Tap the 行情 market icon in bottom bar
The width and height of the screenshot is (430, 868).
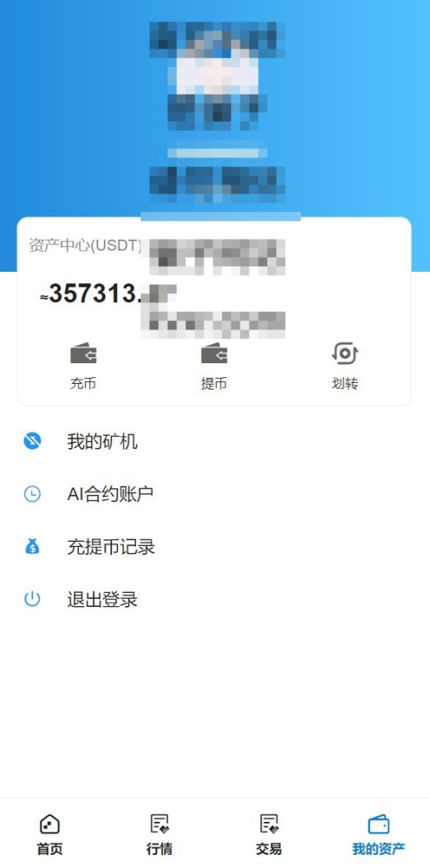pyautogui.click(x=159, y=824)
